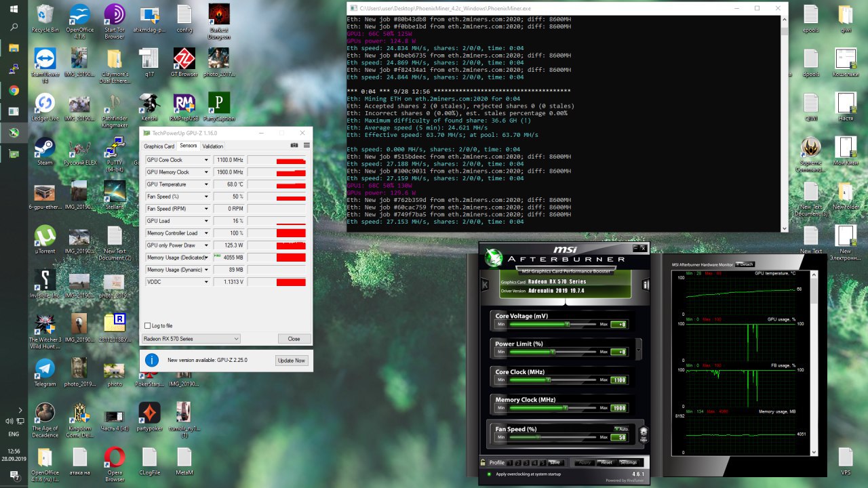The image size is (868, 488).
Task: Switch to the Validation tab
Action: tap(213, 146)
